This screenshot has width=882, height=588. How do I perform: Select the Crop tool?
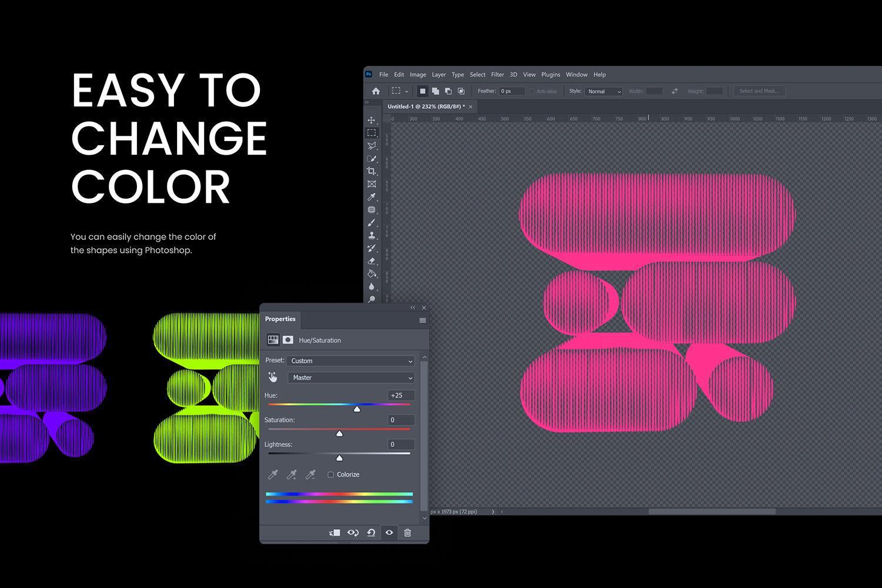[x=372, y=172]
